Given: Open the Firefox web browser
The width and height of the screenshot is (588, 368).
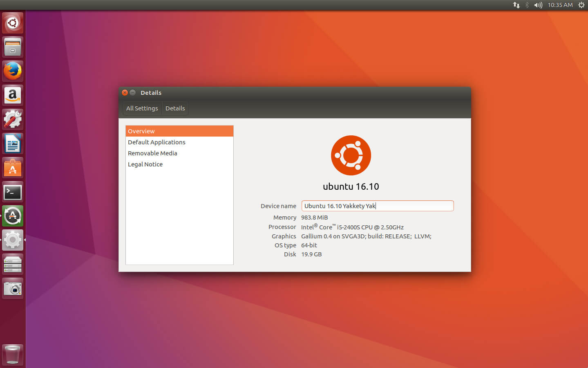Looking at the screenshot, I should (13, 71).
